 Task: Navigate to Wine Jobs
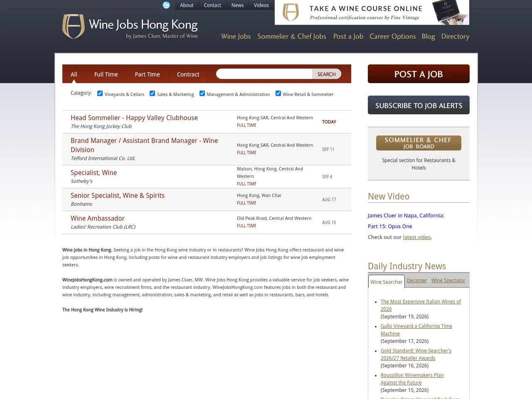(236, 37)
